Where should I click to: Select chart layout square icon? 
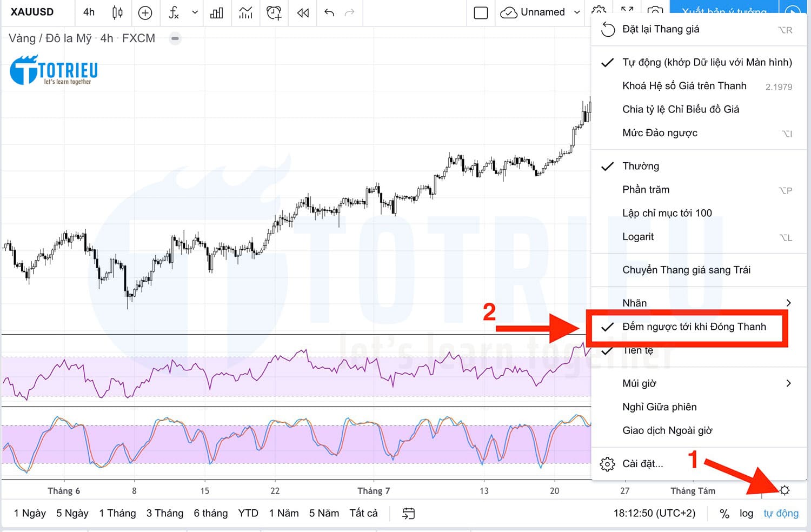point(481,13)
